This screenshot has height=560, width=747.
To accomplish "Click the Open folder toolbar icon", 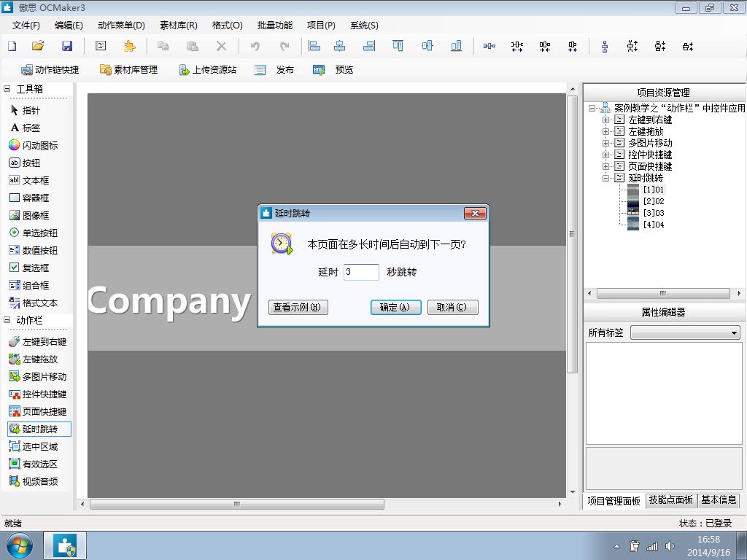I will [x=38, y=46].
